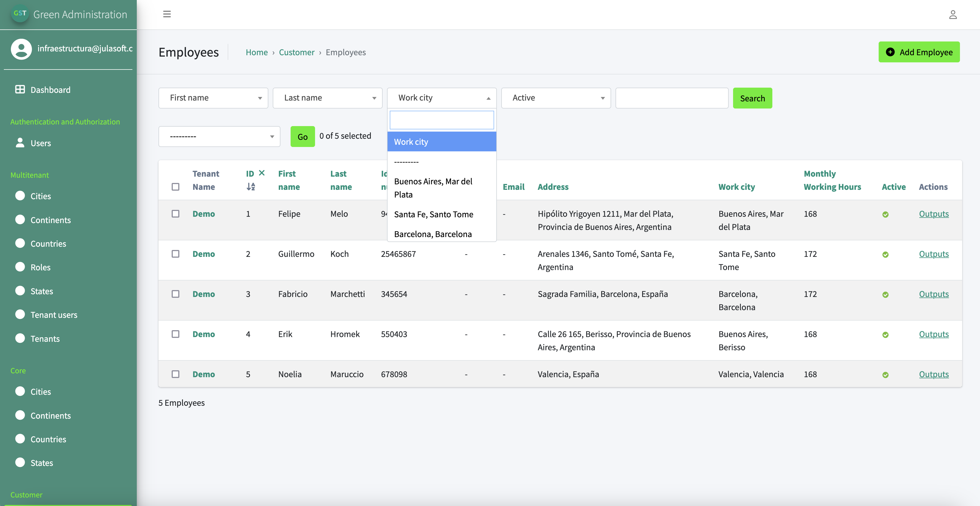Click the Dashboard grid icon
Image resolution: width=980 pixels, height=506 pixels.
point(20,89)
